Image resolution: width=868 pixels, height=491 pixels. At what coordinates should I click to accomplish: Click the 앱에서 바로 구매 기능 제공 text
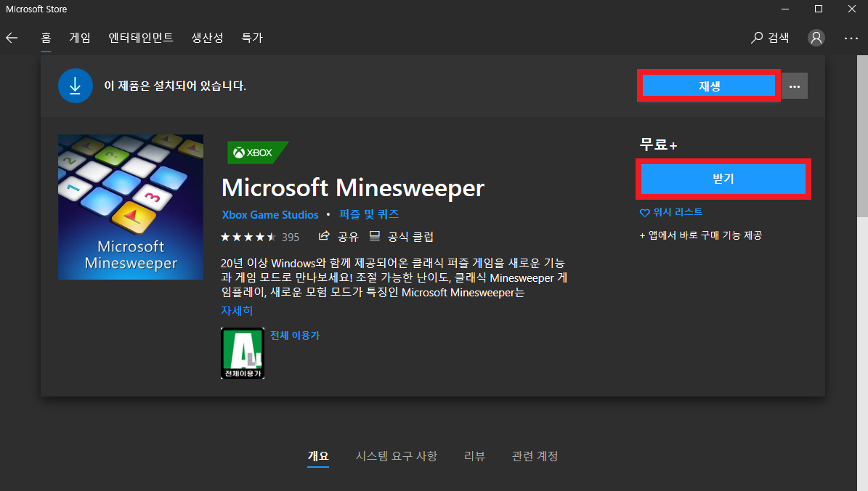701,235
